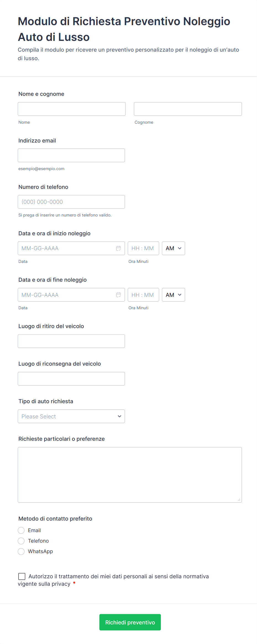Check the privacy data authorization checkbox
Screen dimensions: 257x644
click(22, 576)
